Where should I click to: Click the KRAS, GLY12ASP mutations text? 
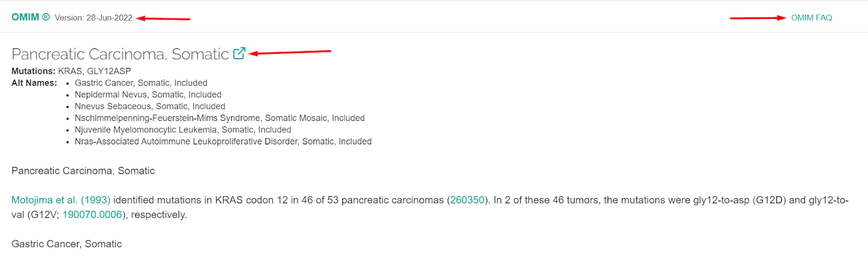tap(94, 71)
